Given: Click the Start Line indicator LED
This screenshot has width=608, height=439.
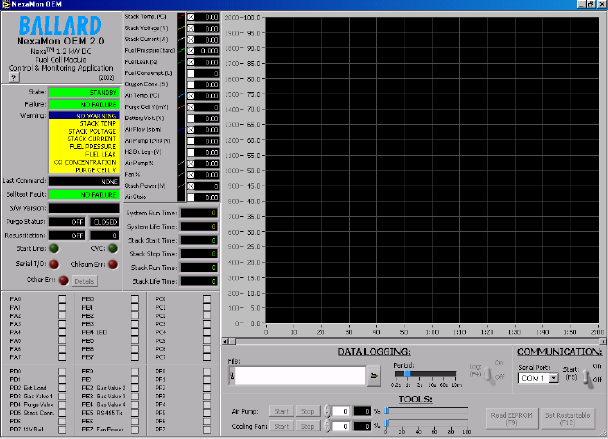Looking at the screenshot, I should (54, 248).
